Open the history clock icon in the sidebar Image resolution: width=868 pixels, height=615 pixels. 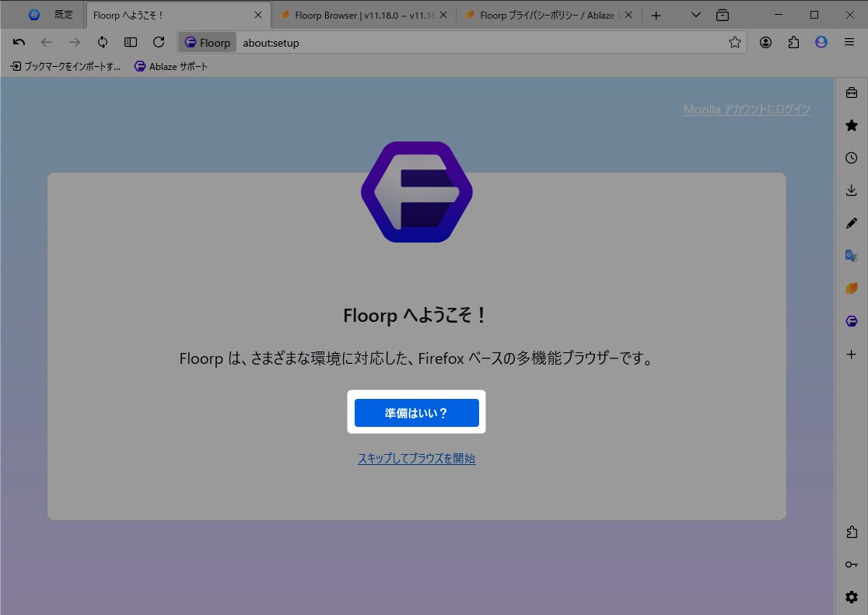click(851, 157)
